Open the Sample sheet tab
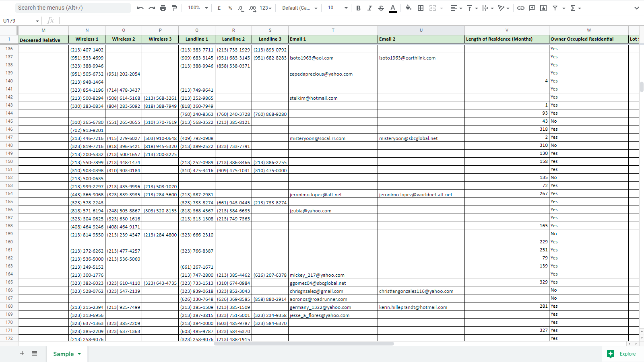Viewport: 644px width, 362px height. [x=64, y=354]
